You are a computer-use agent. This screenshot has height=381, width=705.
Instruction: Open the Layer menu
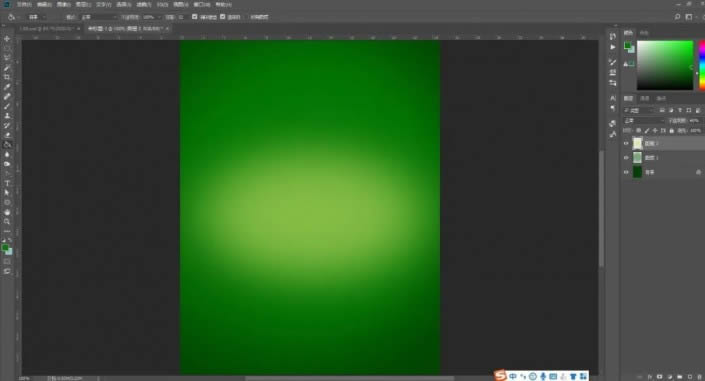click(83, 4)
